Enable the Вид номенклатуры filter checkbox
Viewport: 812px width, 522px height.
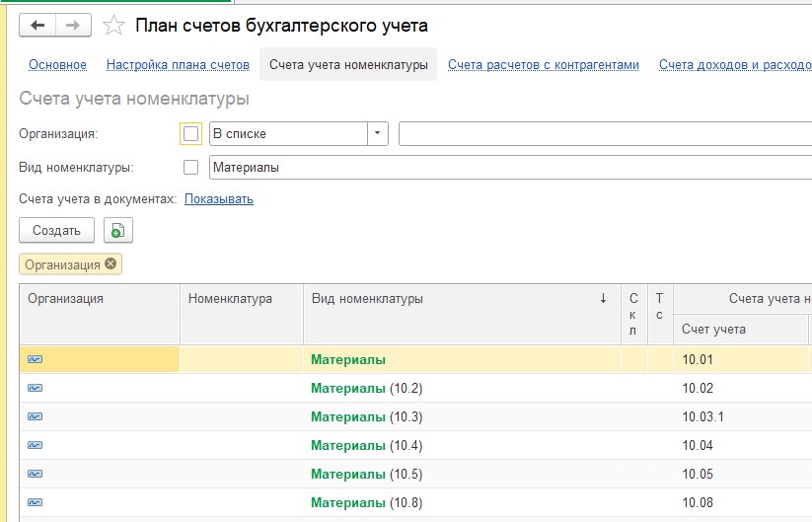click(x=190, y=168)
